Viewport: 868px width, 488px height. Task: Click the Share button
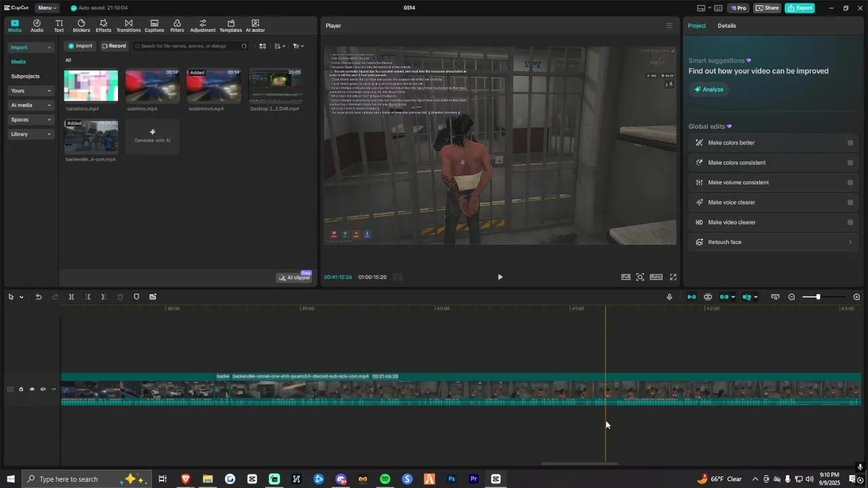pyautogui.click(x=768, y=8)
